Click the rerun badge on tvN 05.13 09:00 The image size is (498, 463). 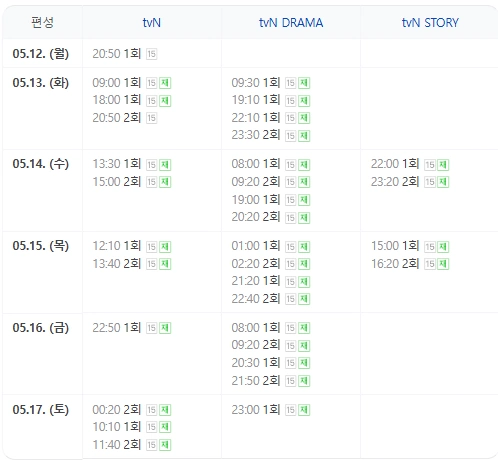pyautogui.click(x=165, y=83)
